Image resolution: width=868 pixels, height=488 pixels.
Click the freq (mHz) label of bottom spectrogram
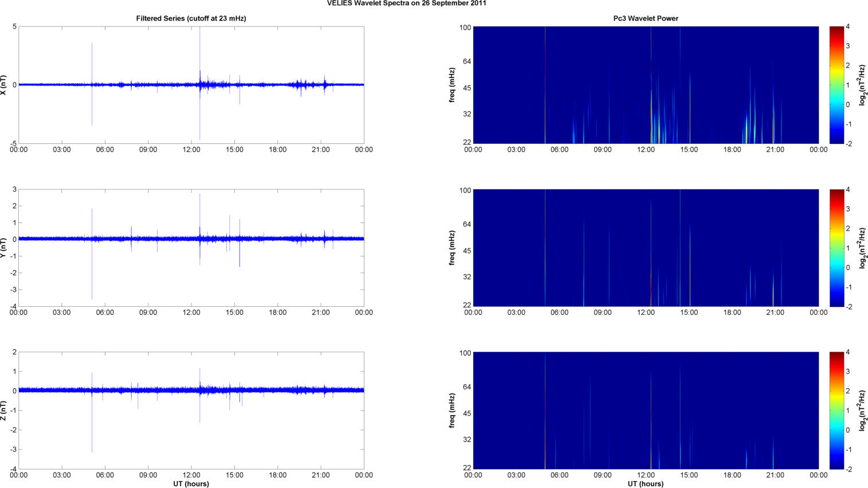tap(452, 411)
